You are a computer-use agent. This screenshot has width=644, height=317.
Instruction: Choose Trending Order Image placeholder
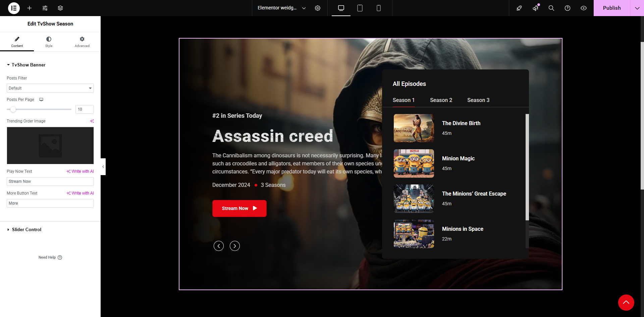(50, 146)
